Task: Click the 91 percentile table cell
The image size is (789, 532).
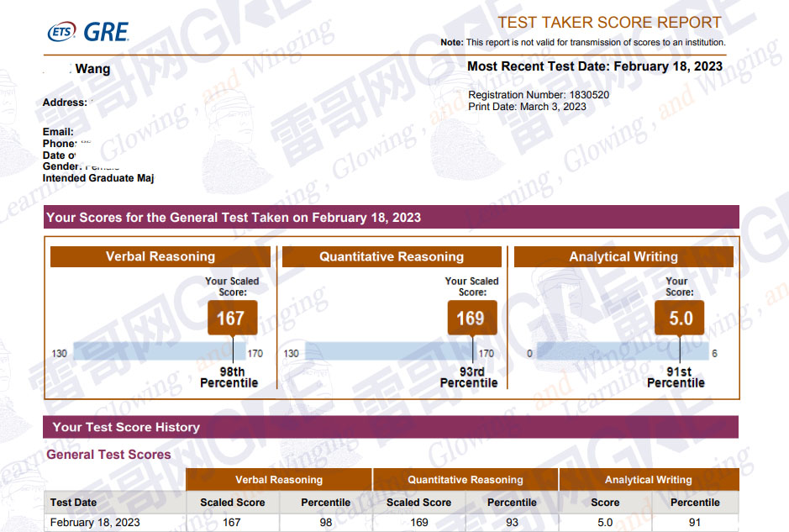Action: click(x=695, y=523)
